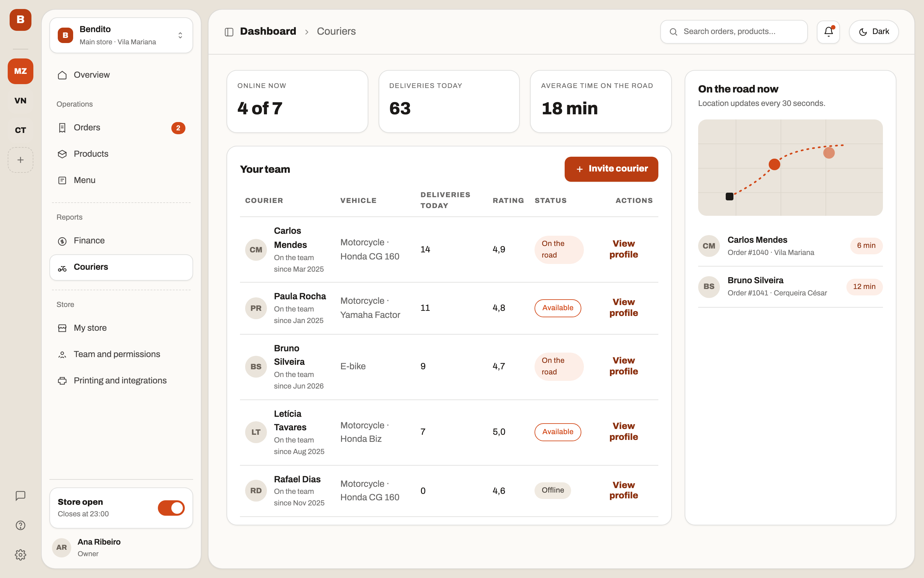The image size is (924, 578).
Task: Click Ana Ribeiro Owner profile name
Action: coord(99,542)
